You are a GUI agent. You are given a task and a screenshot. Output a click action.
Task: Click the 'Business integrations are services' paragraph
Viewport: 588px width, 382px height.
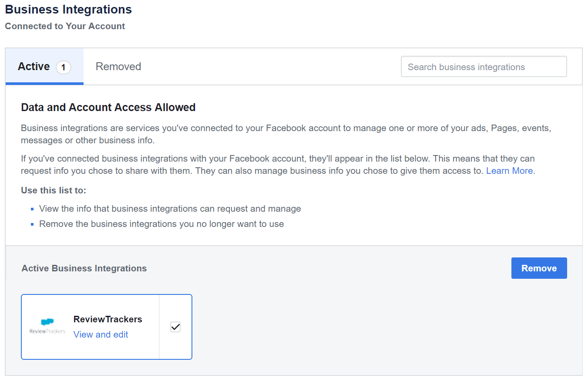[x=280, y=135]
